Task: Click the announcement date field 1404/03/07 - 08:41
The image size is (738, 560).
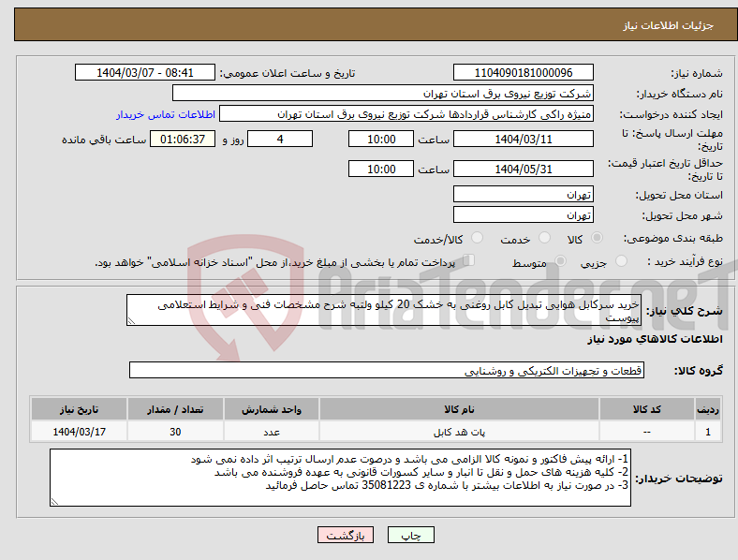Action: (145, 72)
